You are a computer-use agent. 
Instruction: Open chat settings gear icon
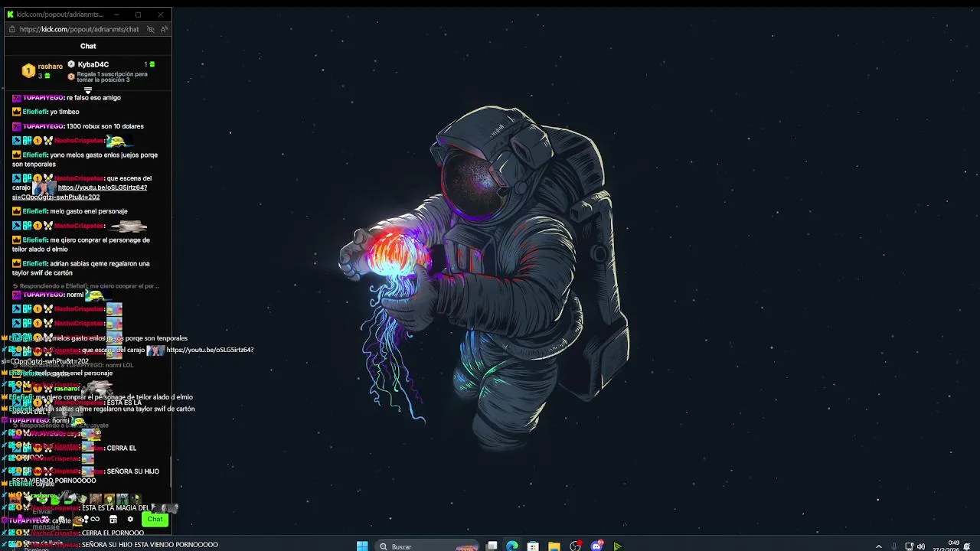click(130, 519)
